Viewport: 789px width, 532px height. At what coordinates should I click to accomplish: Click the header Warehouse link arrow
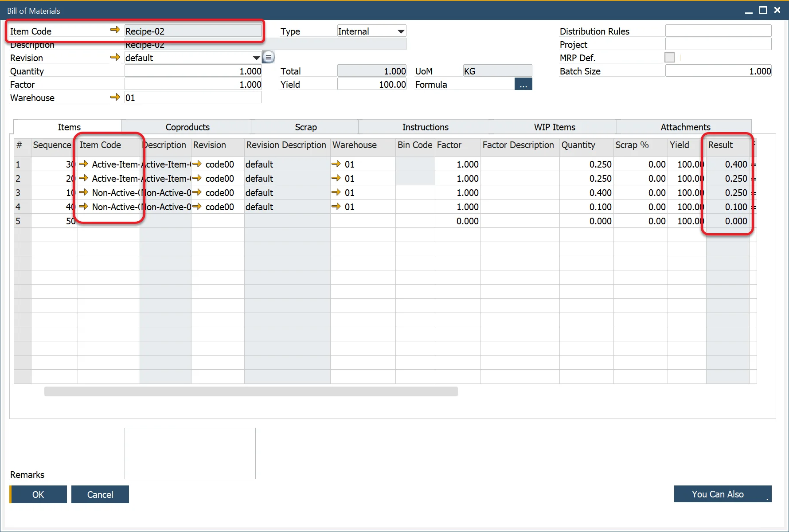pyautogui.click(x=115, y=97)
